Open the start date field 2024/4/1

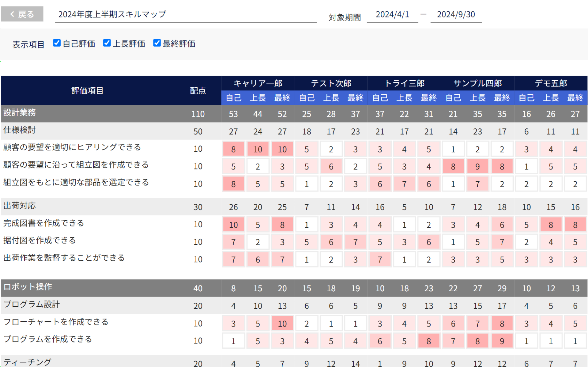(x=392, y=14)
